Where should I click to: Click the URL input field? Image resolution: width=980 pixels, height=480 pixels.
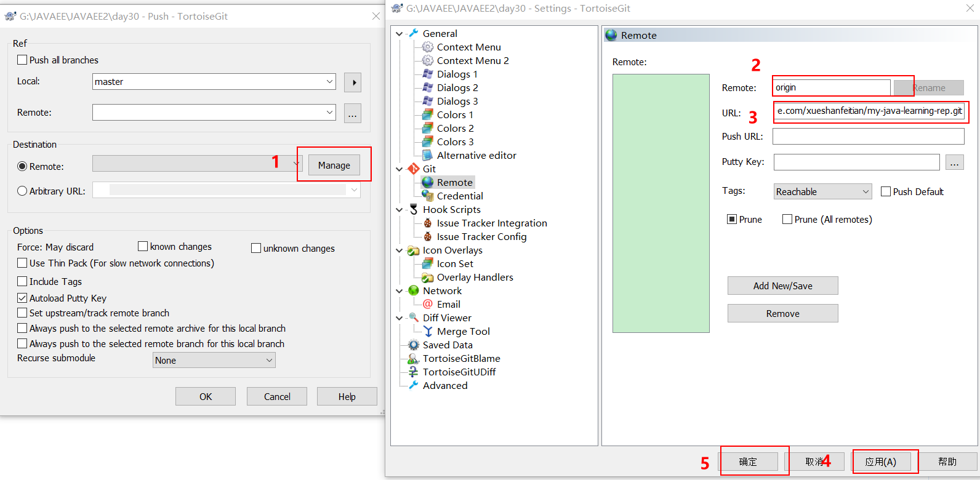[x=869, y=111]
